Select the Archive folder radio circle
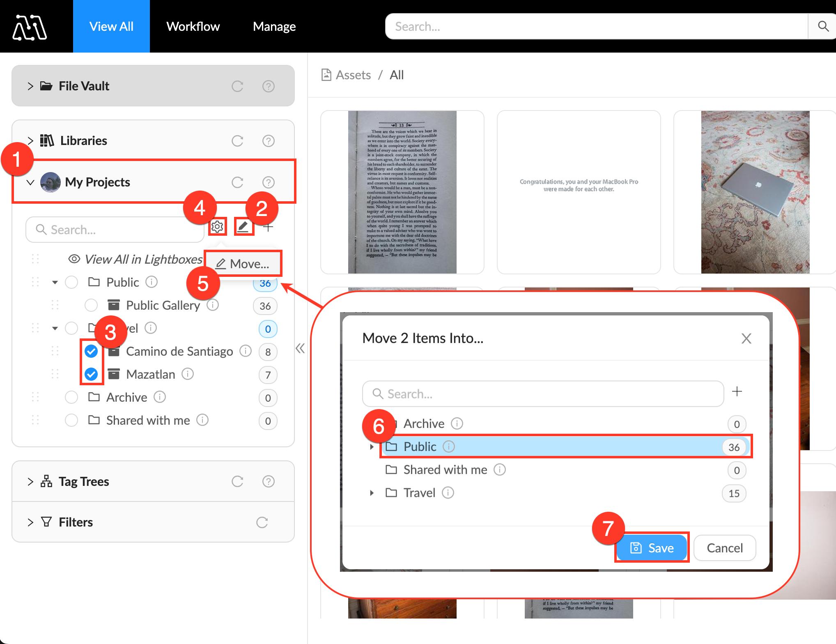Screen dimensions: 836x644 pyautogui.click(x=71, y=397)
